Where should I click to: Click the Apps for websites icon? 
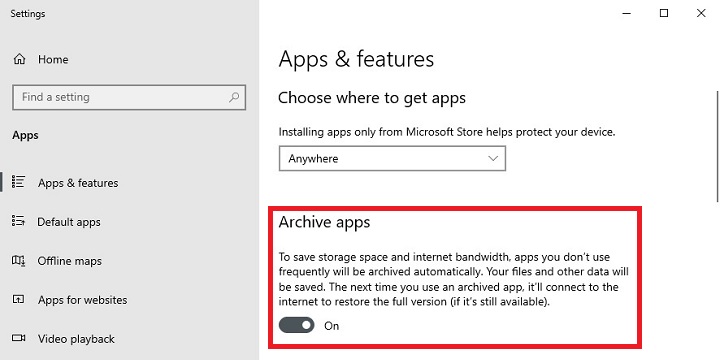click(x=18, y=299)
